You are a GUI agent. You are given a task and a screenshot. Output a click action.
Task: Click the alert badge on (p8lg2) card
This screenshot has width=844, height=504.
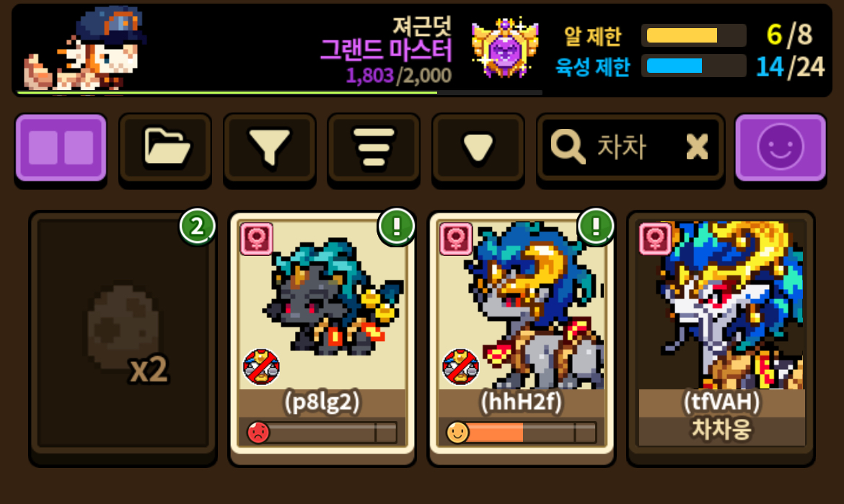(397, 226)
